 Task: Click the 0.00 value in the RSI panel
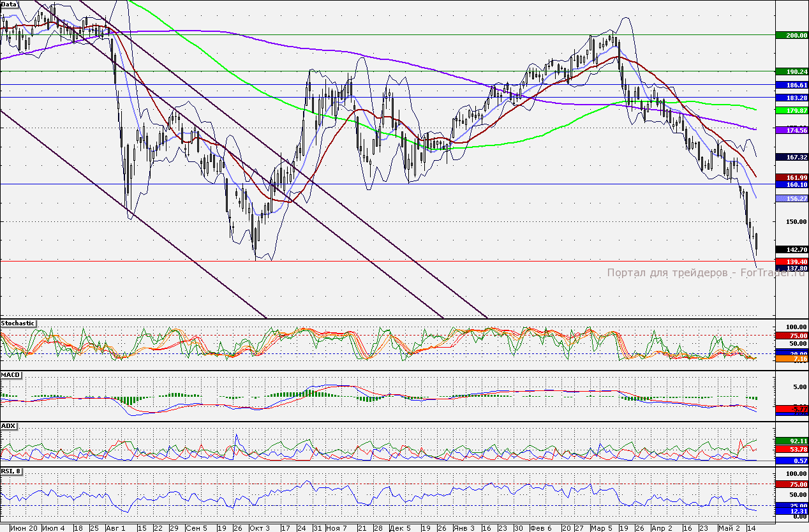(799, 516)
